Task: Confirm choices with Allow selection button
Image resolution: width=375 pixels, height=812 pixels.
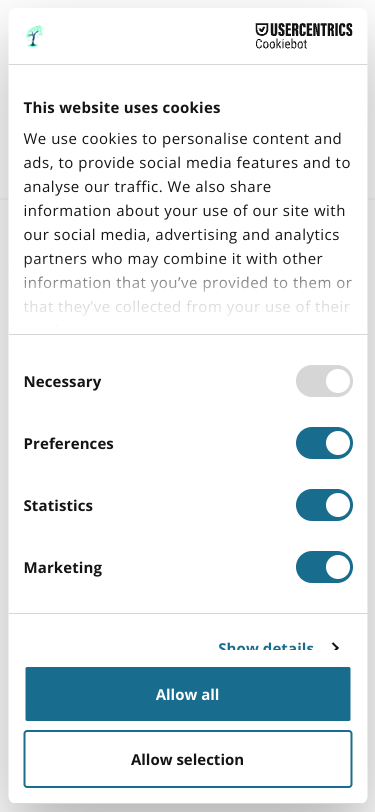Action: coord(188,759)
